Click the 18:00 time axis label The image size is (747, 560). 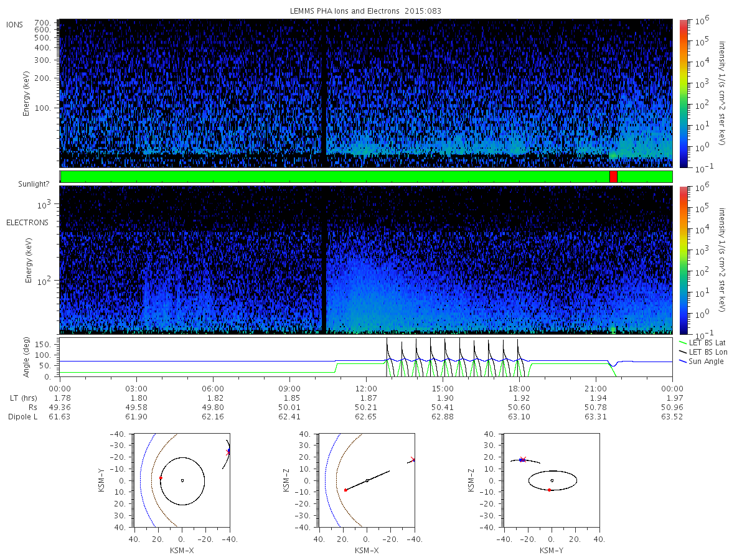click(519, 388)
